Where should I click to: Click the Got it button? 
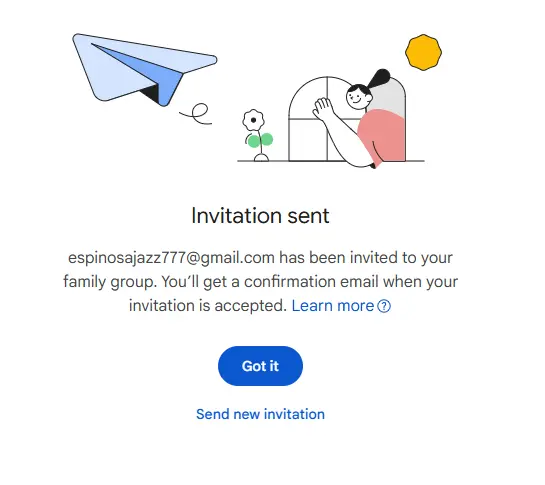(260, 366)
